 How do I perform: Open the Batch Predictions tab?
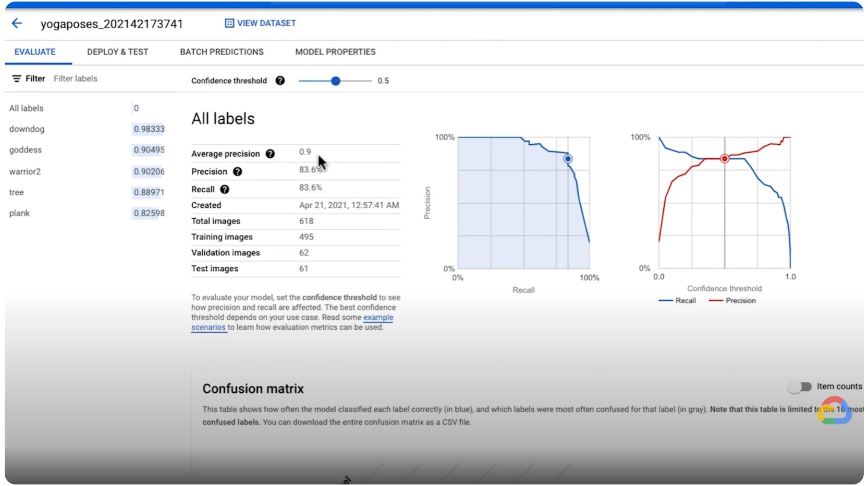pyautogui.click(x=222, y=52)
